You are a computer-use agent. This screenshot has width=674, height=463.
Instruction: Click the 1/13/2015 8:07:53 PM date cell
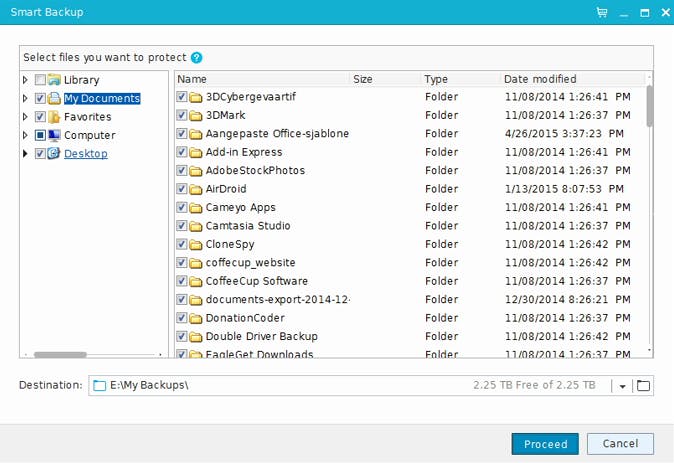564,189
